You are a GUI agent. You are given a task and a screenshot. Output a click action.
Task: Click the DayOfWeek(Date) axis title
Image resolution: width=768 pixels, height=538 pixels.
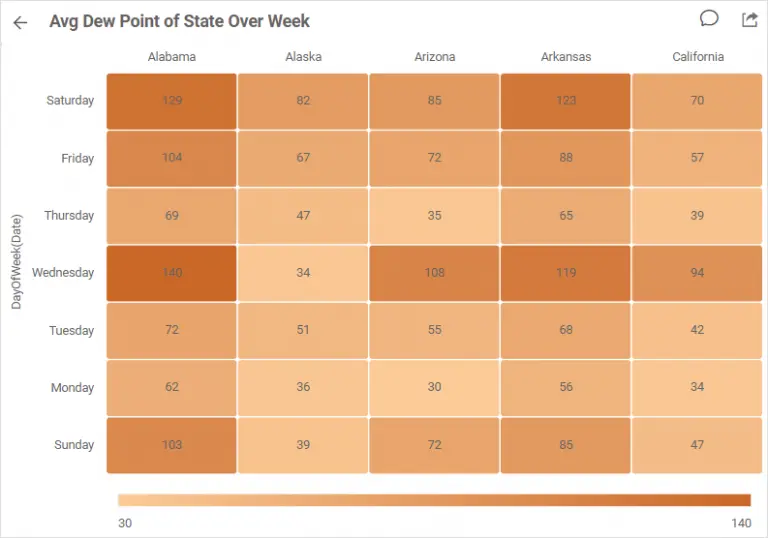[x=17, y=258]
